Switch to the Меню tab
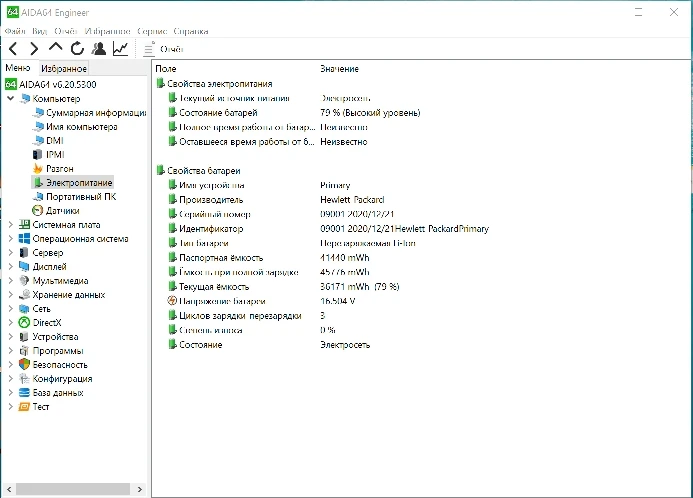Screen dimensions: 693x498 (x=18, y=68)
